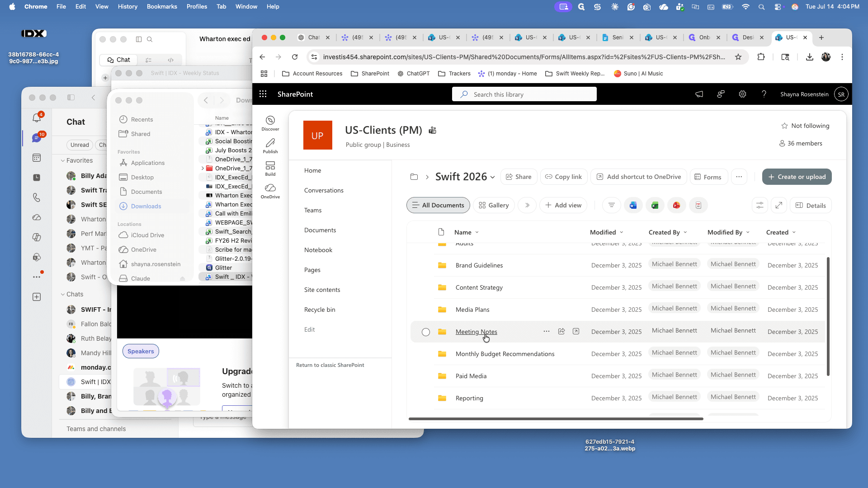Open Site contents in site navigation

coord(322,290)
